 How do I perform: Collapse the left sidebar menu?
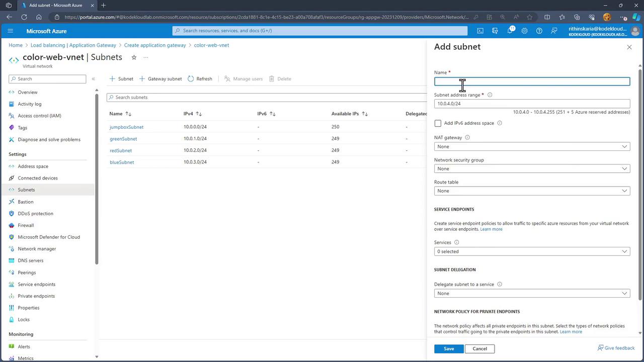pos(93,79)
